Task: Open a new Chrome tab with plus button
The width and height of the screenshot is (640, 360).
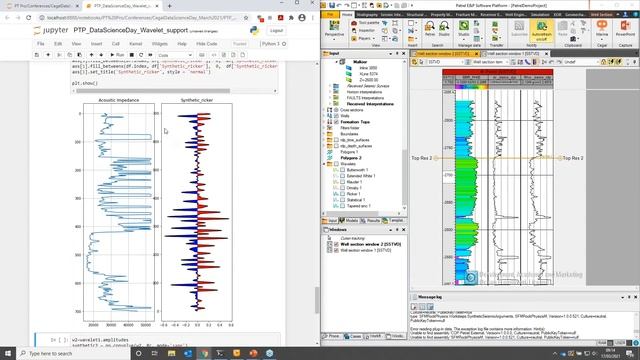Action: [169, 6]
